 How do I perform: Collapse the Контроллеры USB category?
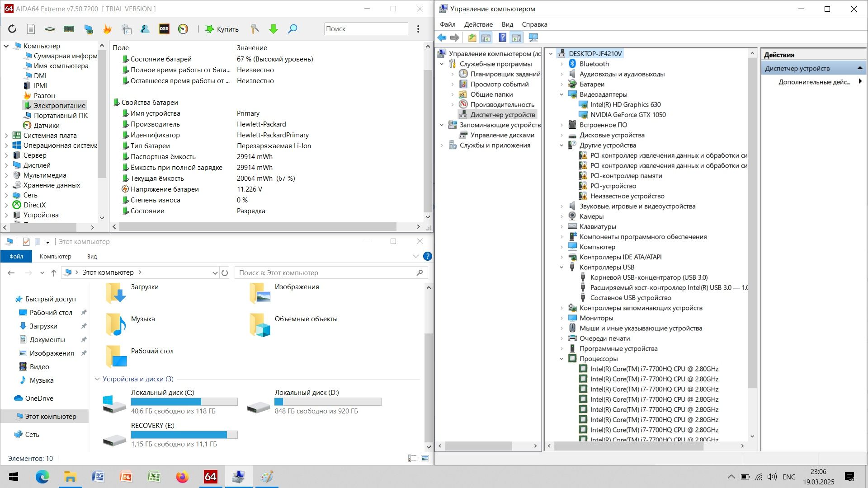tap(561, 267)
